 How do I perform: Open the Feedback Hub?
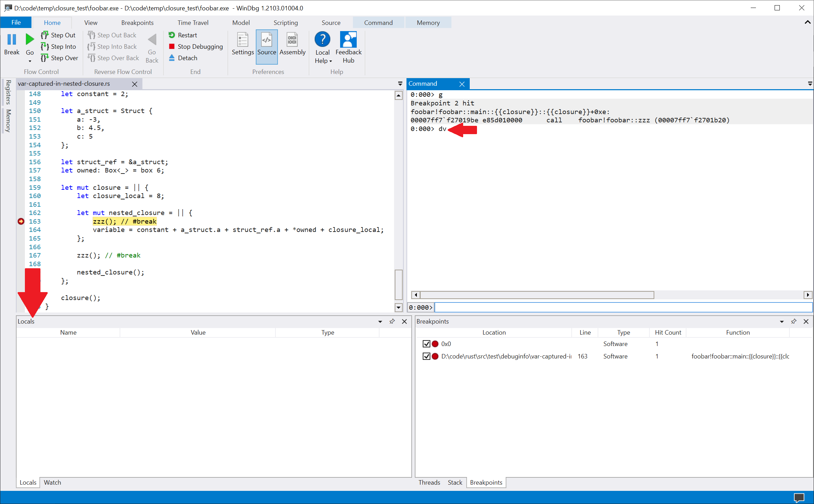pyautogui.click(x=348, y=47)
